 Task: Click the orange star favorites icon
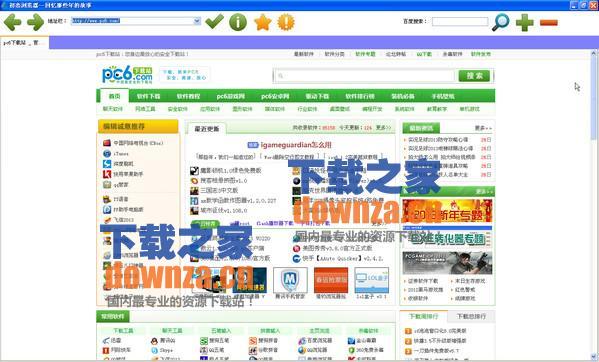pos(263,22)
